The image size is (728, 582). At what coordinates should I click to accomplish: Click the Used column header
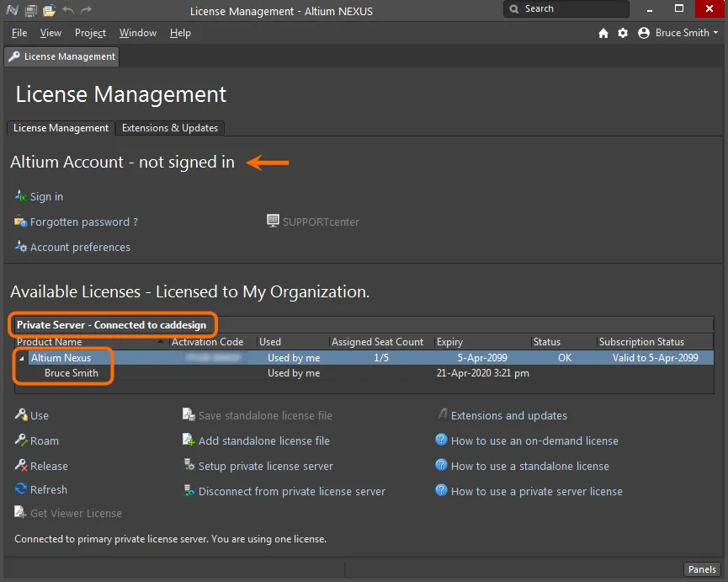(x=270, y=342)
